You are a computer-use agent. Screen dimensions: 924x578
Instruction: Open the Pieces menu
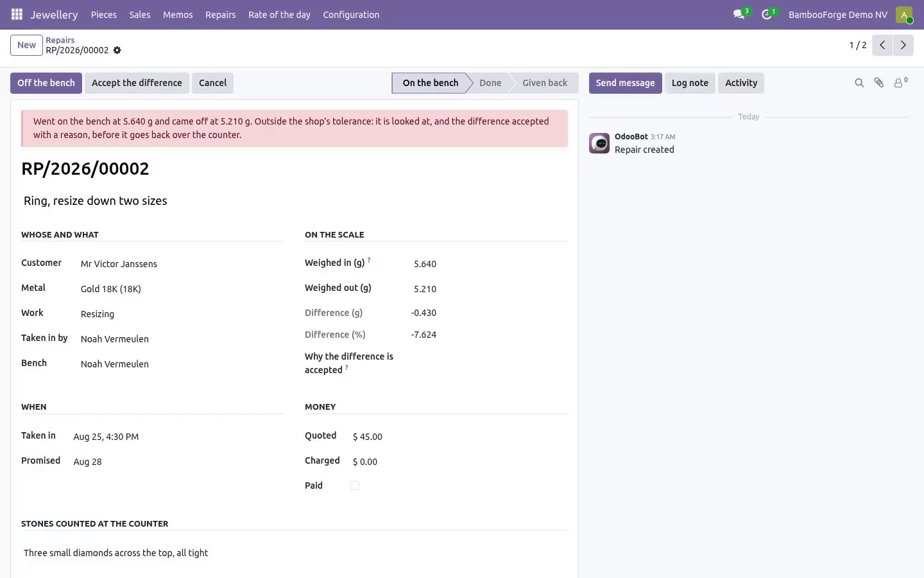coord(104,14)
